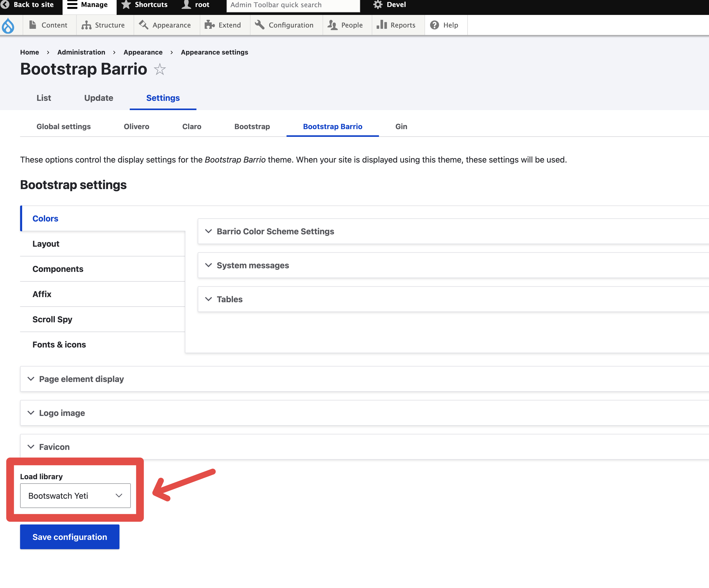Select the Layout vertical tab
The height and width of the screenshot is (588, 709).
point(46,244)
